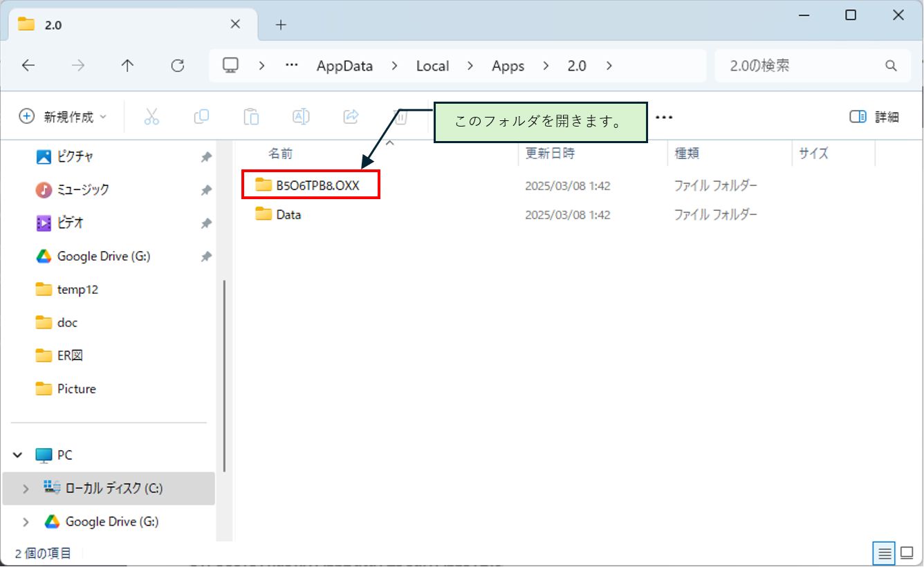
Task: Sort by 更新日時 column header
Action: tap(550, 154)
